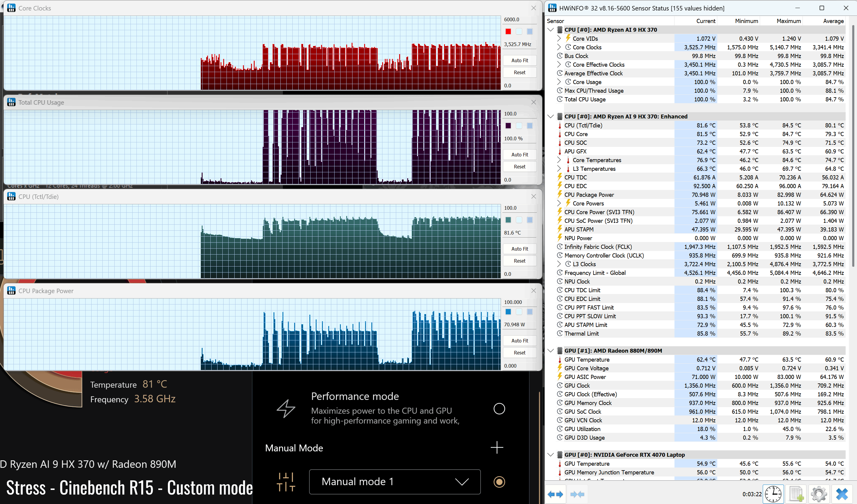The image size is (857, 504).
Task: Click Reset in Core Clocks graph
Action: click(x=519, y=72)
